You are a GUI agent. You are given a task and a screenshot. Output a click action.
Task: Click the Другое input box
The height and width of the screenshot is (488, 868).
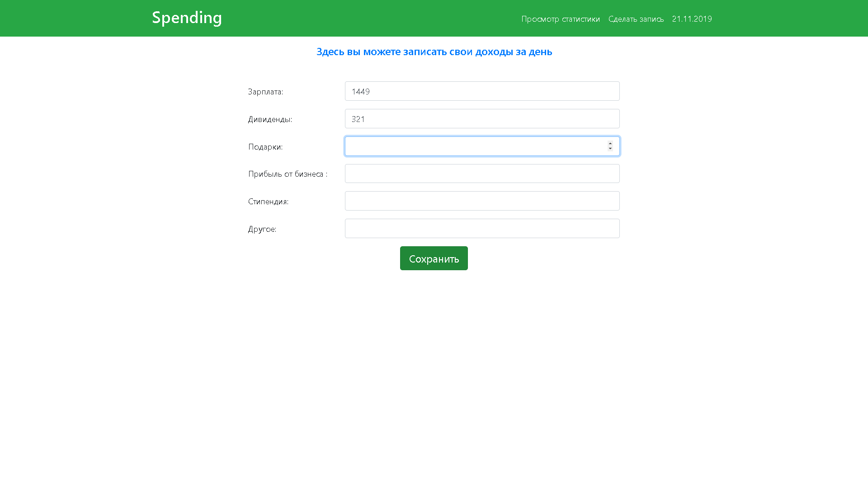click(x=482, y=228)
